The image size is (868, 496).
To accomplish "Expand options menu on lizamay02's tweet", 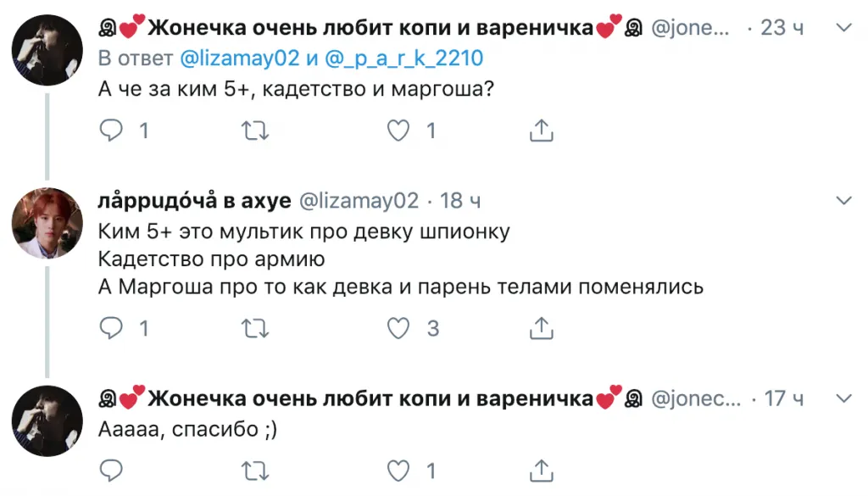I will [x=843, y=201].
